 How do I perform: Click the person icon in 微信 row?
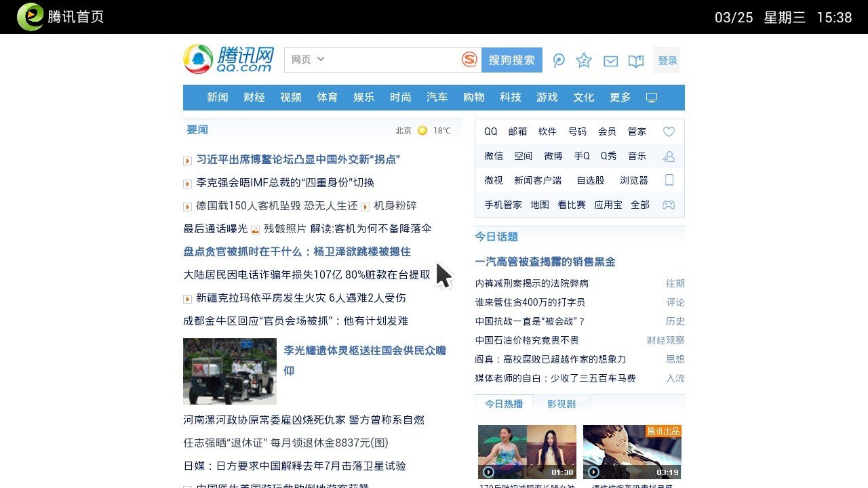pyautogui.click(x=669, y=156)
